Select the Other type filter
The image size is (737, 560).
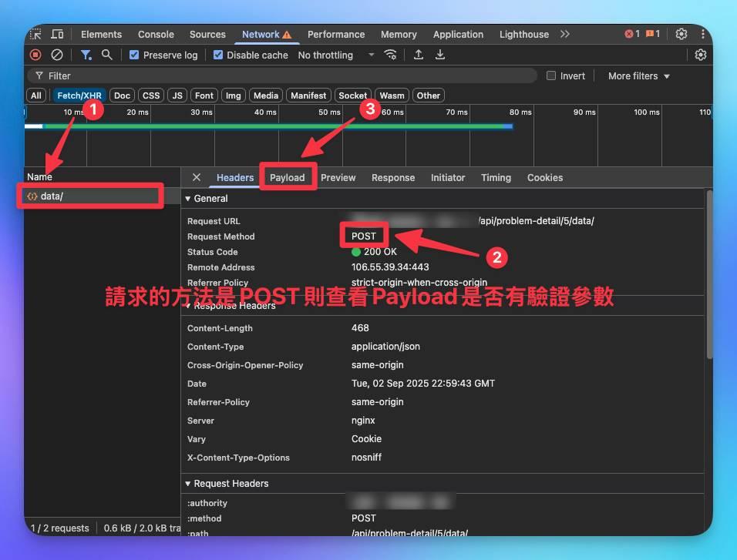428,96
